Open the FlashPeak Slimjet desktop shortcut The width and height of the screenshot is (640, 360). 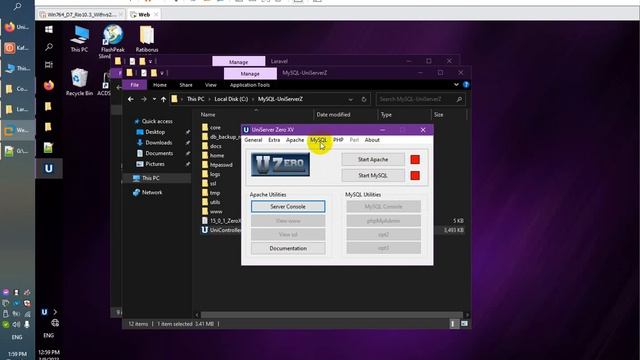tap(112, 42)
